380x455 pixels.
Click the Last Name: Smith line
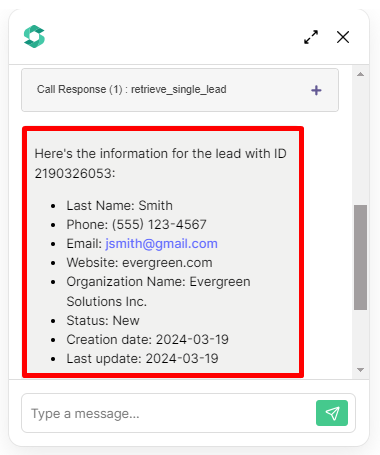119,206
